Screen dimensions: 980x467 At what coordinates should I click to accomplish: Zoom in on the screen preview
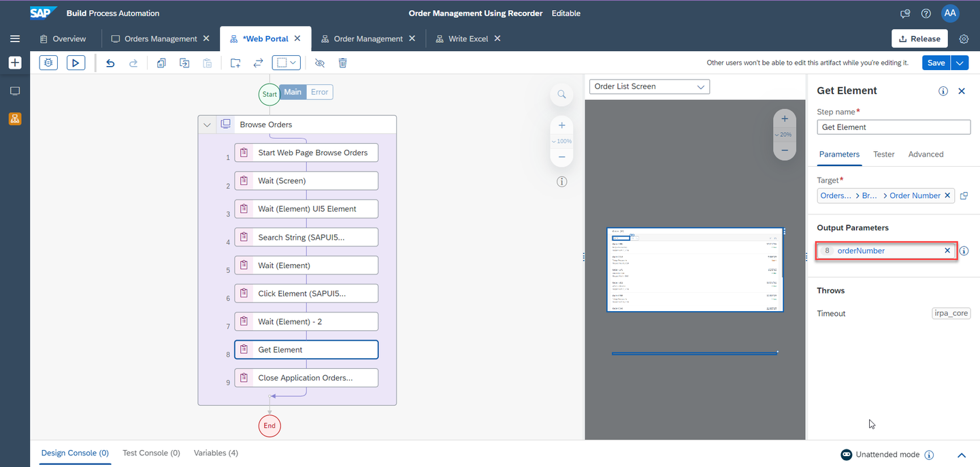click(785, 118)
